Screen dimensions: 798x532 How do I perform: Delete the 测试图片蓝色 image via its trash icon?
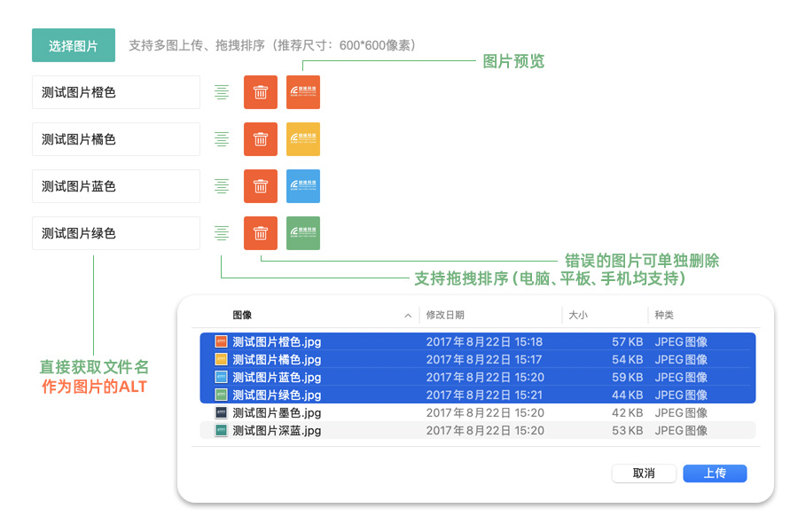click(x=260, y=186)
